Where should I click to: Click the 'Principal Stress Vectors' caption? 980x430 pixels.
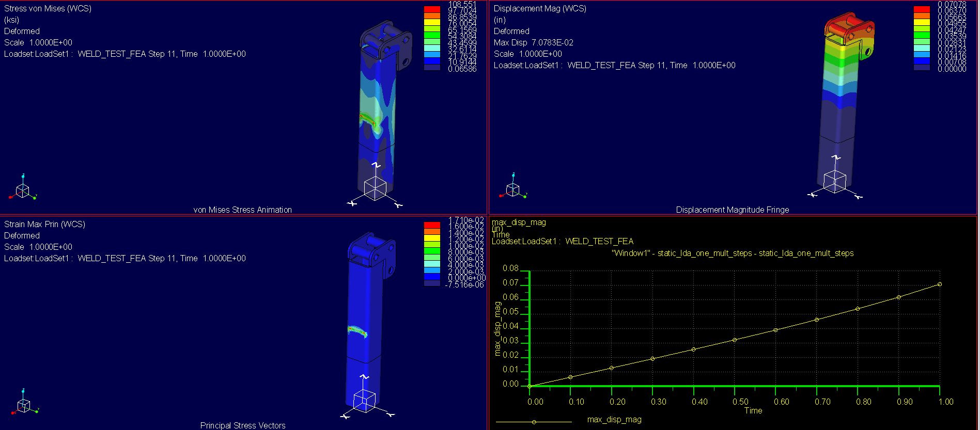tap(242, 425)
